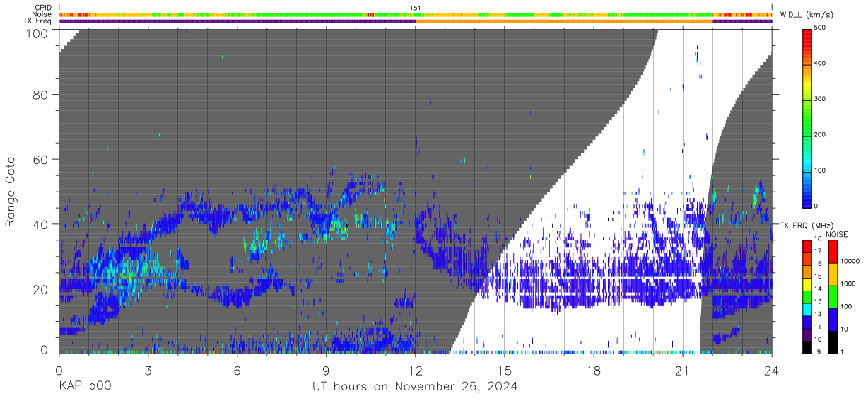Click the 15 hour tick label
868x401 pixels.
pyautogui.click(x=505, y=371)
